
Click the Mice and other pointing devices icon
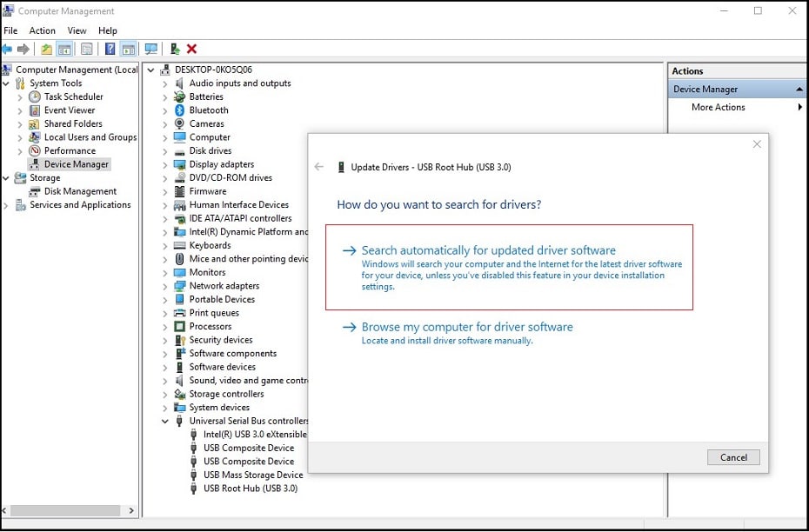pos(179,259)
